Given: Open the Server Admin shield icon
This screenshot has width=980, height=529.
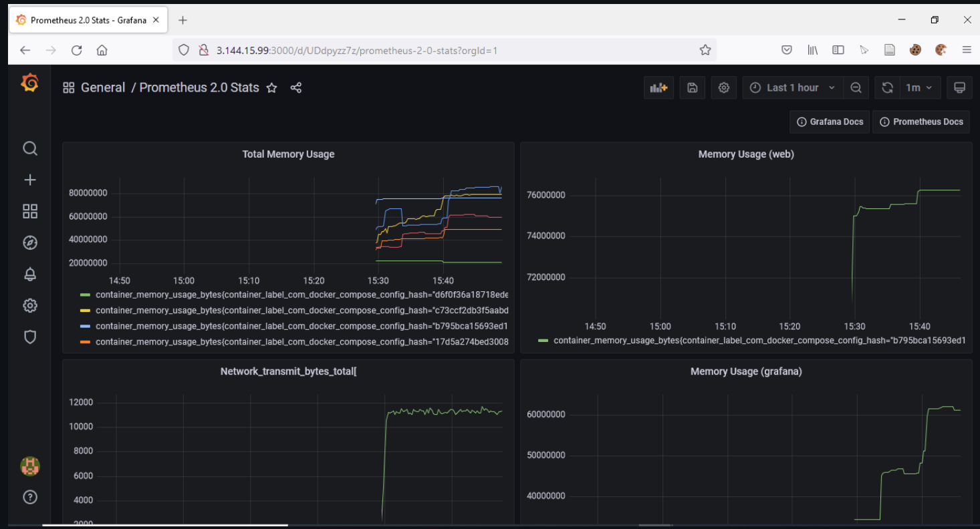Looking at the screenshot, I should 30,337.
